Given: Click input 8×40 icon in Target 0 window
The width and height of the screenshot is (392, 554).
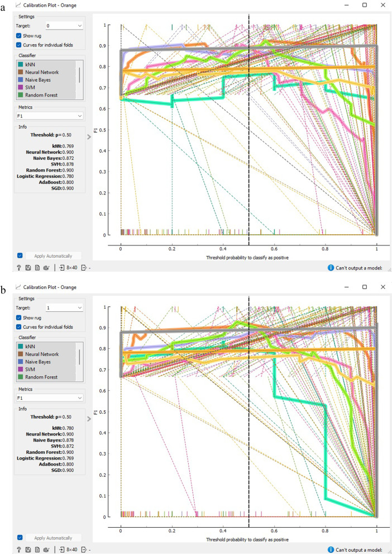Looking at the screenshot, I should coord(69,268).
